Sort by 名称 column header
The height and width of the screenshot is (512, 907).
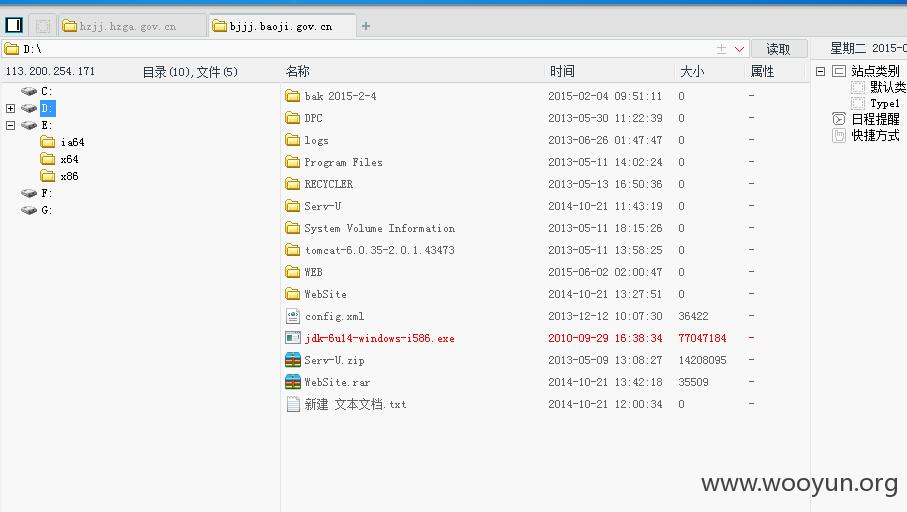[x=298, y=71]
